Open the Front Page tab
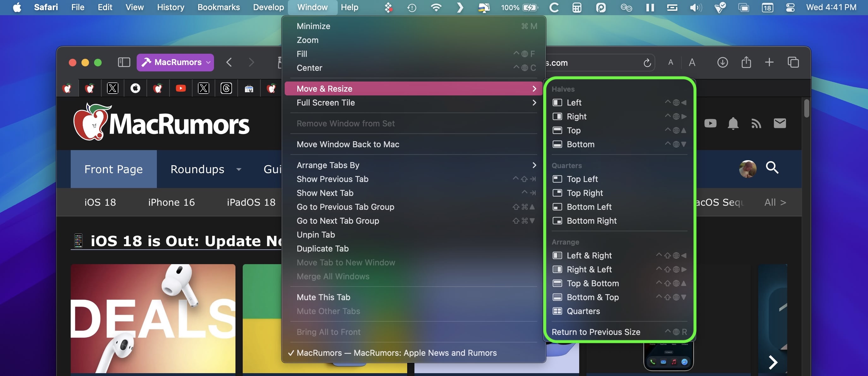This screenshot has width=868, height=376. coord(114,169)
